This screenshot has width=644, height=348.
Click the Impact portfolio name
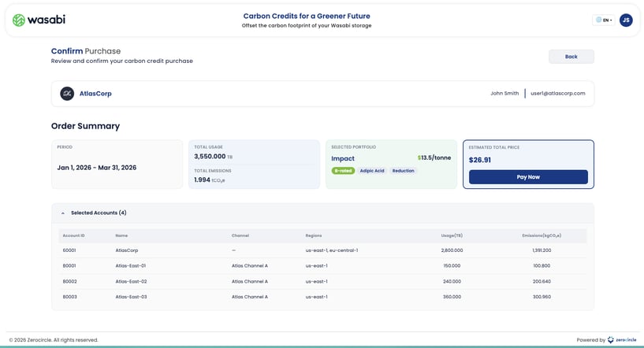(343, 158)
